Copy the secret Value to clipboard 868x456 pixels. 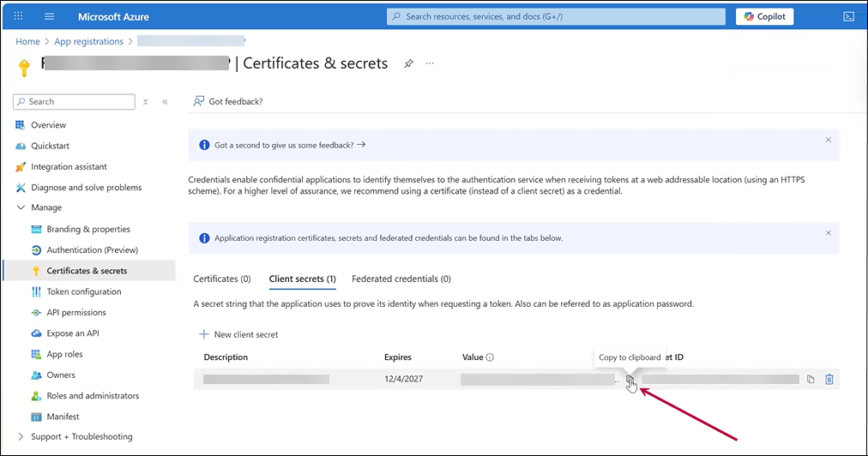tap(630, 379)
